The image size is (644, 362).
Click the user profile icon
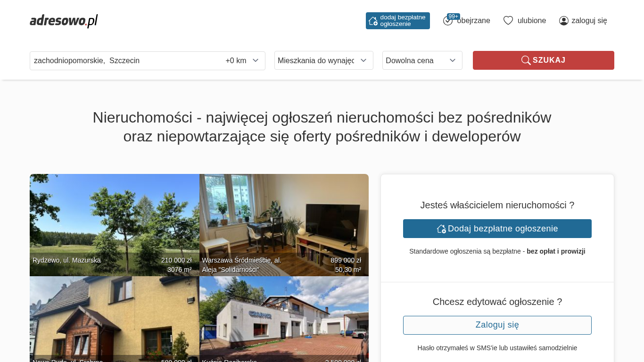[x=564, y=21]
